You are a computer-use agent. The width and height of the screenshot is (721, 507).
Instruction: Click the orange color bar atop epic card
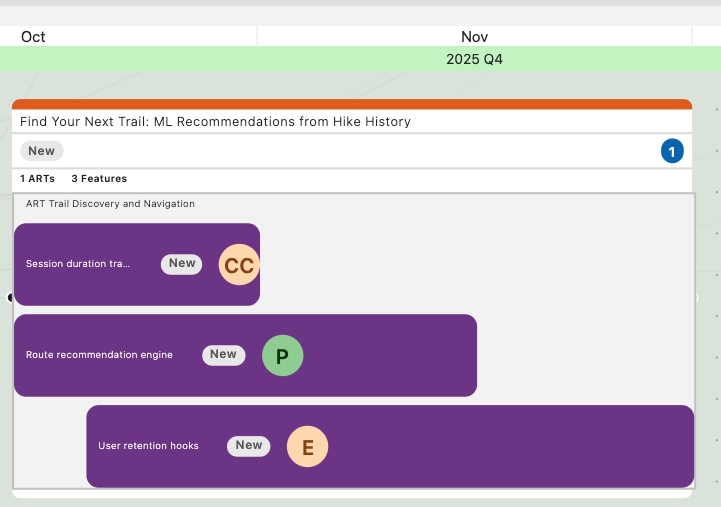click(x=352, y=104)
